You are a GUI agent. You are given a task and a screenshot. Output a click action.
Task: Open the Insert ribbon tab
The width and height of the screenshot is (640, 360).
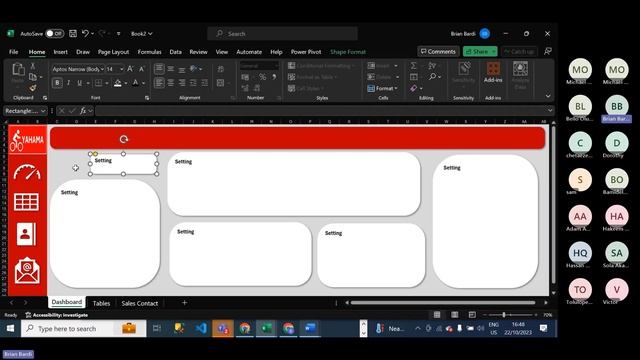click(x=60, y=52)
